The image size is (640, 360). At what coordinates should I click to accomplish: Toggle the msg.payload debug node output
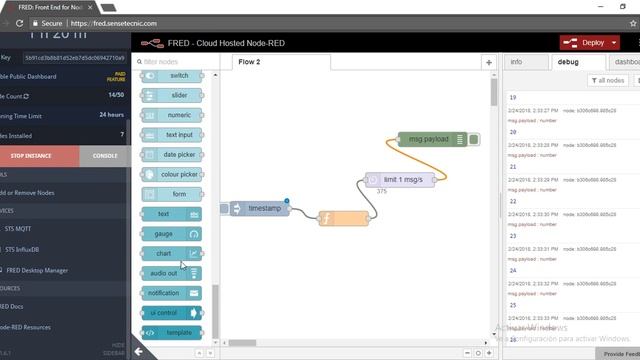coord(473,140)
